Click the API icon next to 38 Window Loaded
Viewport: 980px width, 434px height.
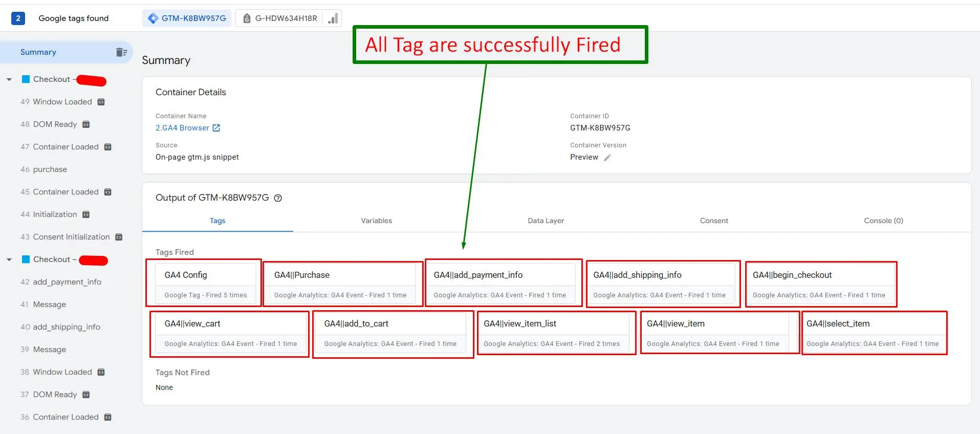(x=101, y=372)
